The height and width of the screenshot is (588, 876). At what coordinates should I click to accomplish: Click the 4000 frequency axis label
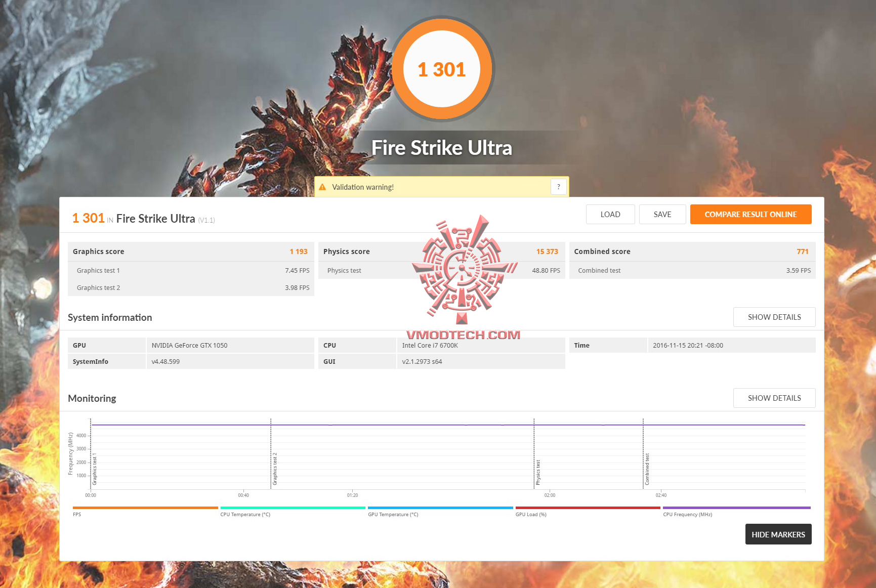(81, 436)
